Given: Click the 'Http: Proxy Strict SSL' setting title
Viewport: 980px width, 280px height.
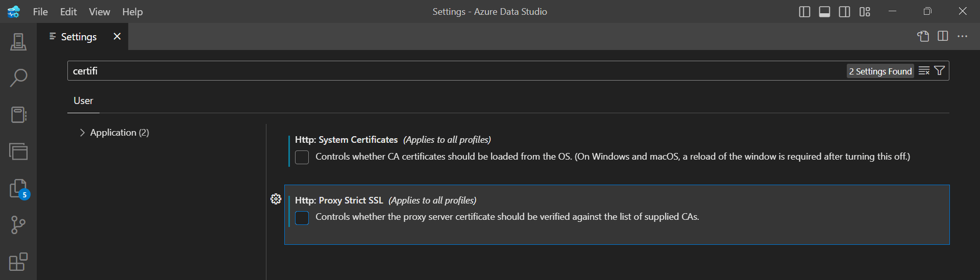Looking at the screenshot, I should tap(339, 200).
